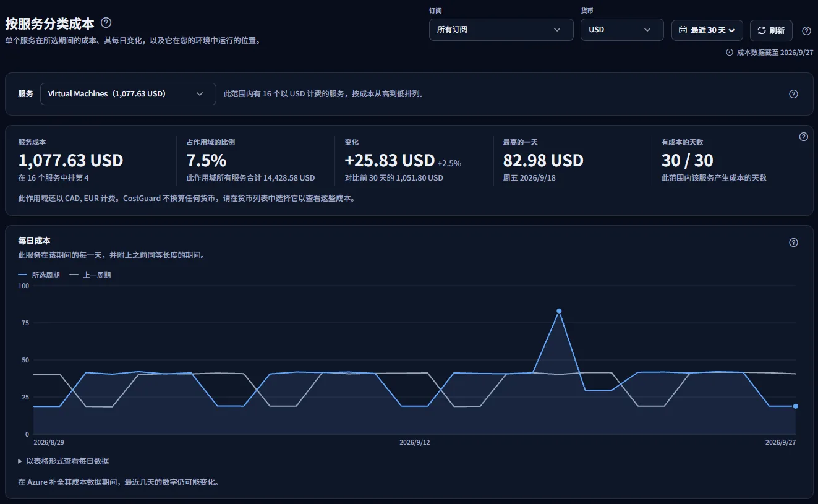Click the 刷新 button
Viewport: 818px width, 504px height.
pos(771,30)
